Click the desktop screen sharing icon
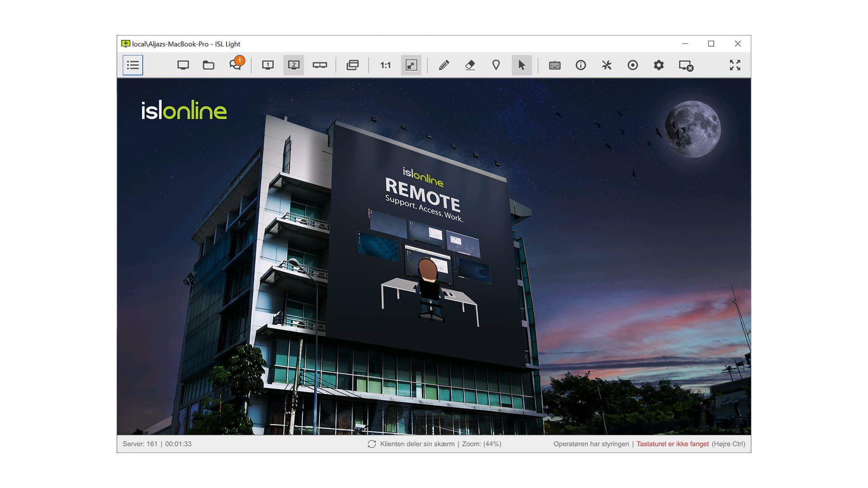Viewport: 868px width, 488px height. point(183,65)
